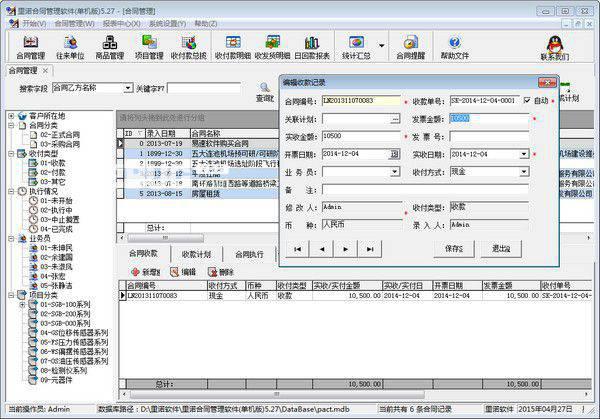Select 01-收款 in the tree

point(53,163)
